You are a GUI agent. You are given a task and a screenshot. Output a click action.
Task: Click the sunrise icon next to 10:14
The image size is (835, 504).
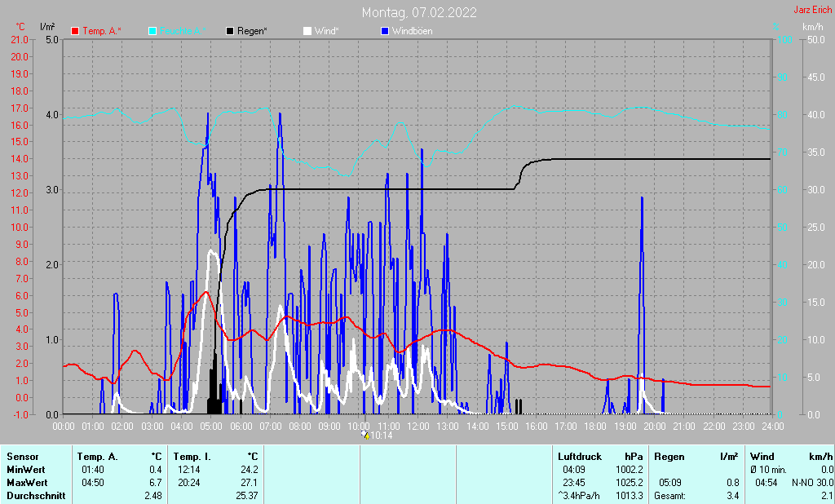click(x=365, y=435)
